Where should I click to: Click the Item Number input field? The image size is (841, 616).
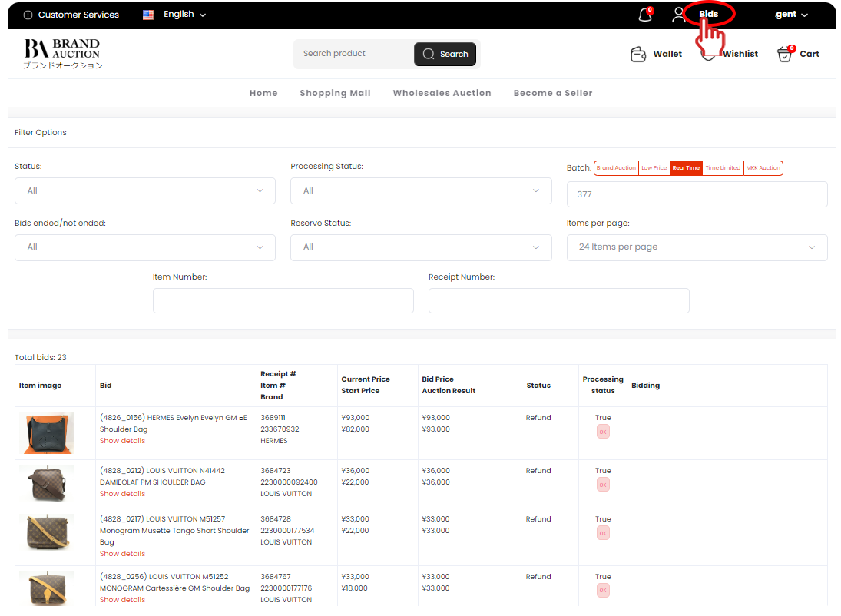point(283,301)
